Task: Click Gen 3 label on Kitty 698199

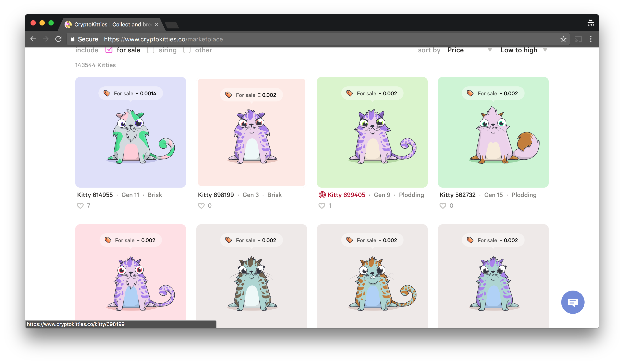Action: (251, 195)
